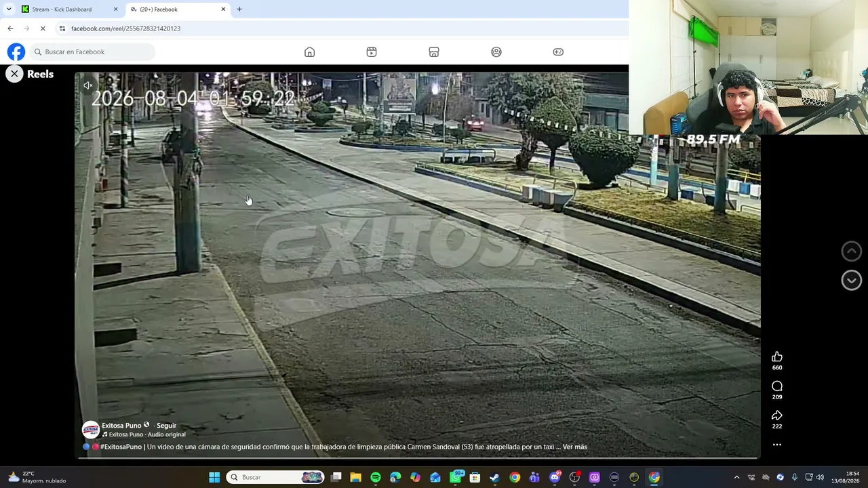Open a new browser tab
This screenshot has width=868, height=488.
239,9
